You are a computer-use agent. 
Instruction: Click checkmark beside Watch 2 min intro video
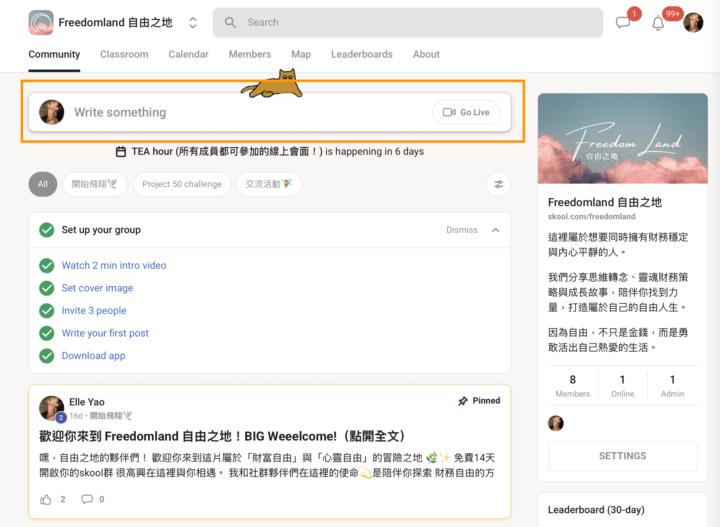[46, 265]
